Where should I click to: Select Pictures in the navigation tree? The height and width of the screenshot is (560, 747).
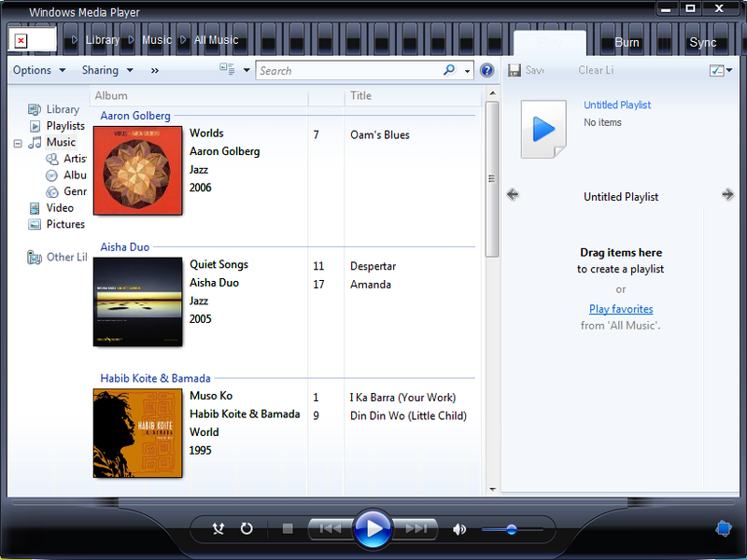[x=65, y=224]
